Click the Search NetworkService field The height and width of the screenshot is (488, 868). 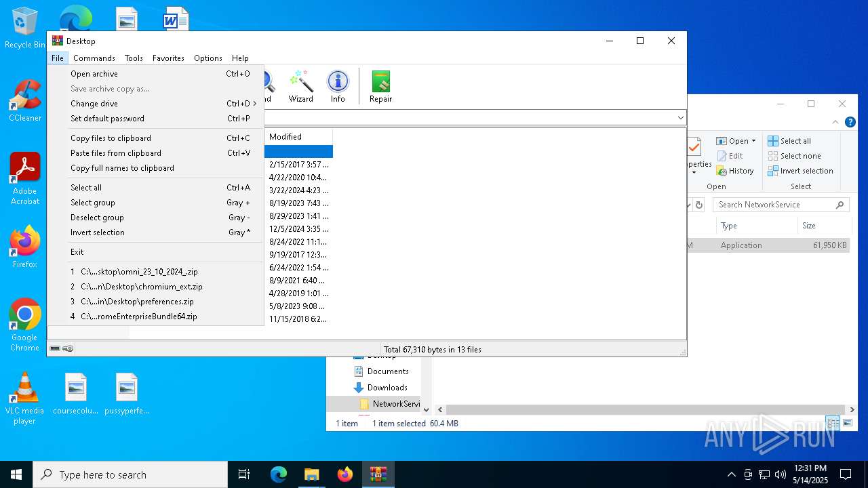pos(781,205)
